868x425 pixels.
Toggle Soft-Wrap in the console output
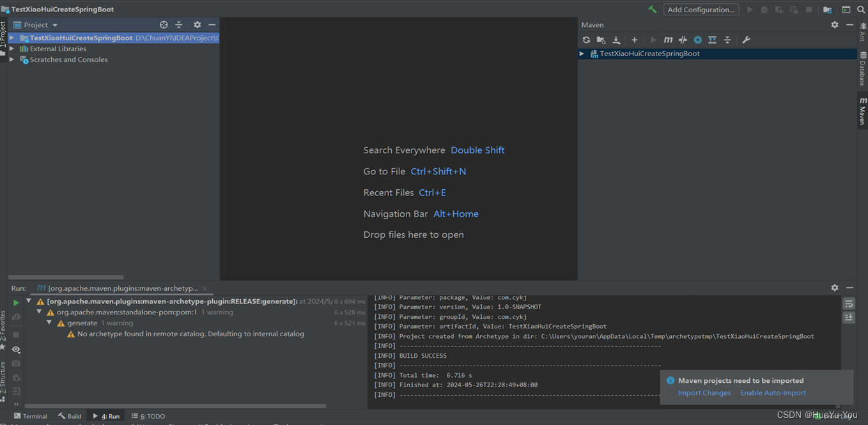coord(848,304)
